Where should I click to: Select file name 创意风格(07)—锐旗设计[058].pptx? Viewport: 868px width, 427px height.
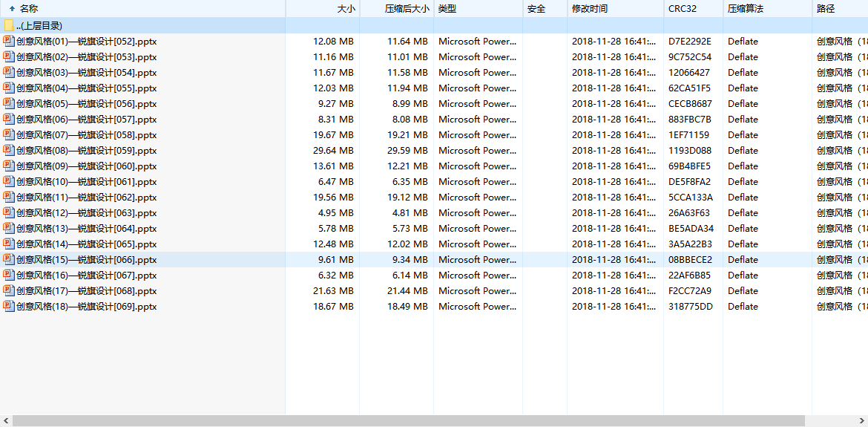(x=86, y=134)
